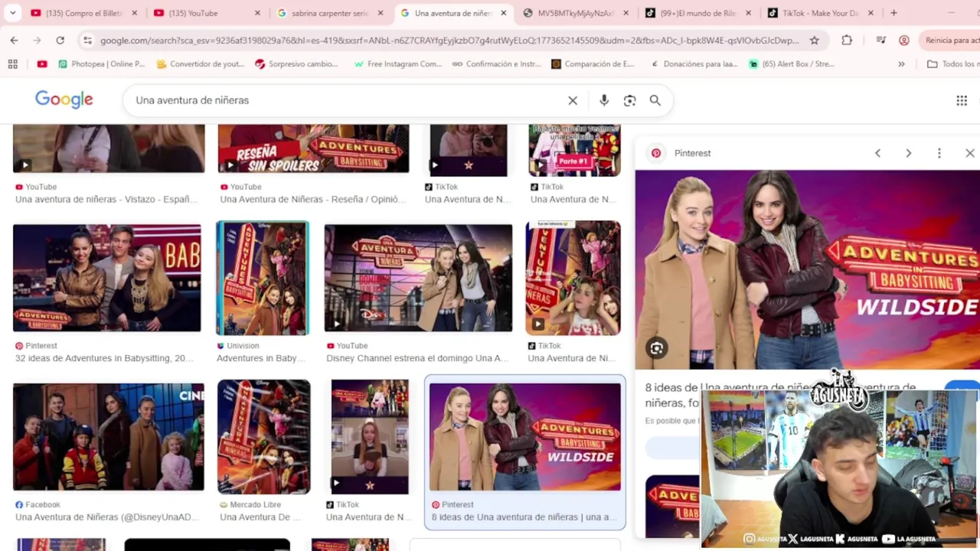The width and height of the screenshot is (980, 551).
Task: Open Facebook DisneyUnaAD result thumbnail
Action: [x=109, y=437]
